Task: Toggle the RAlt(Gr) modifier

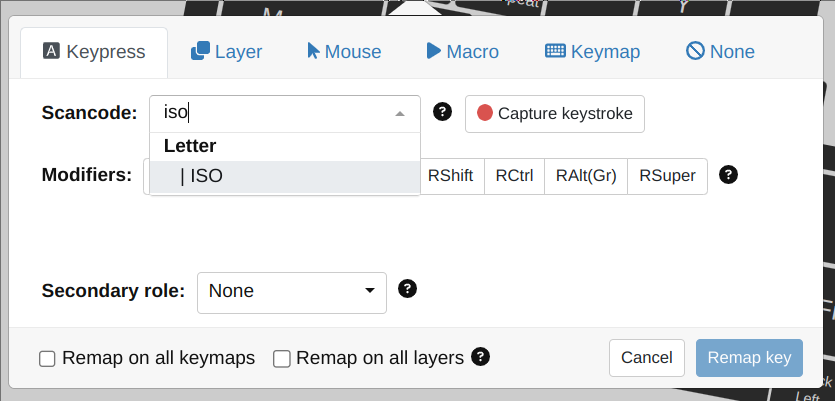Action: pos(586,176)
